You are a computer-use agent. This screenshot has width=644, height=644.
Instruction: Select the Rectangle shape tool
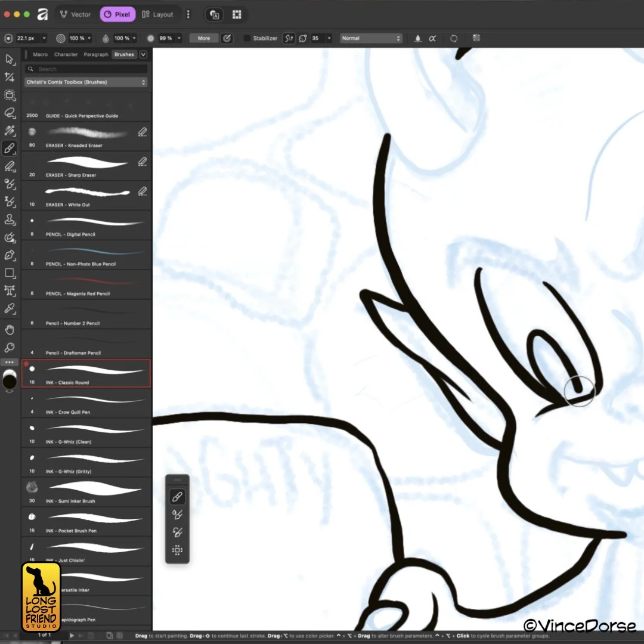click(10, 273)
